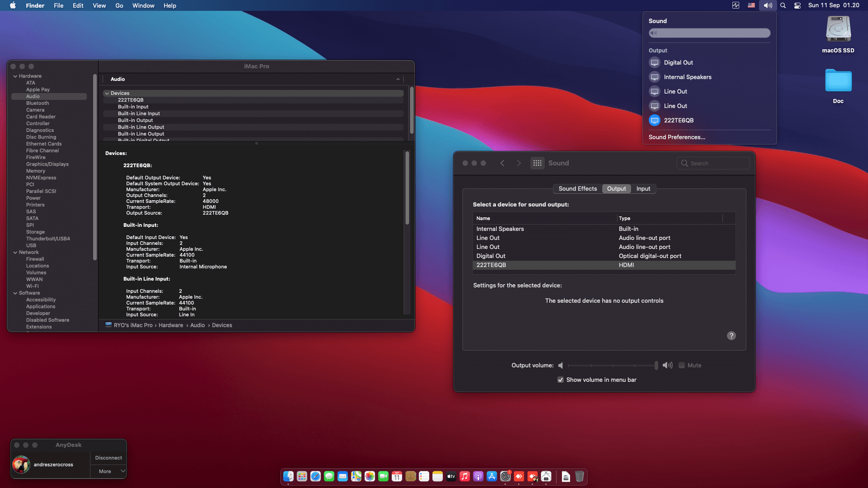Image resolution: width=868 pixels, height=488 pixels.
Task: Open Safari from the Dock
Action: pyautogui.click(x=316, y=476)
